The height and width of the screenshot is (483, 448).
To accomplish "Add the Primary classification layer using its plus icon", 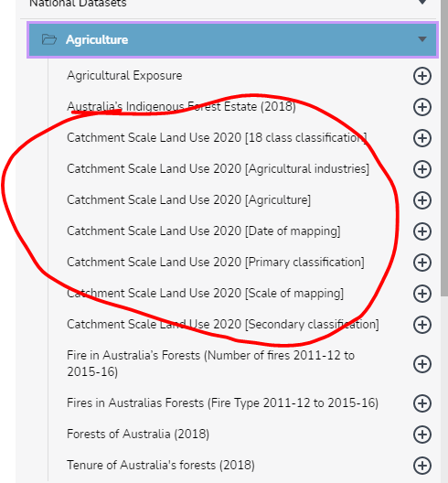I will (421, 263).
